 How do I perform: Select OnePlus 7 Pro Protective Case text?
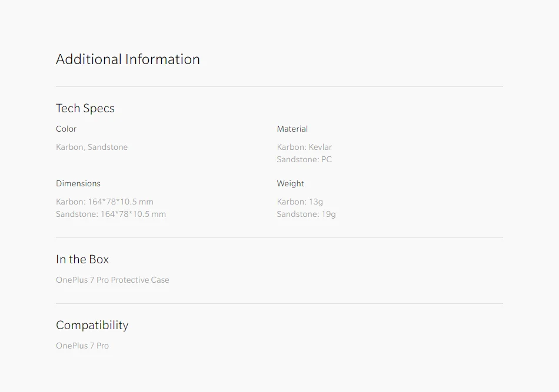point(112,280)
